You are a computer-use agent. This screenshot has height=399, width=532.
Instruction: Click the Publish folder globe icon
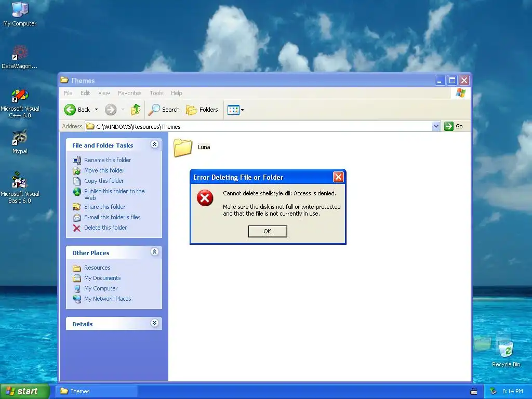click(x=77, y=192)
